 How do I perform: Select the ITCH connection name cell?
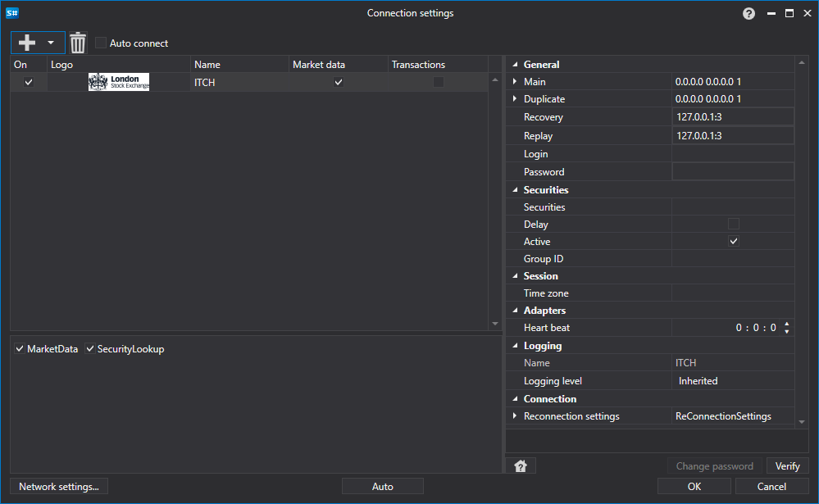(239, 82)
